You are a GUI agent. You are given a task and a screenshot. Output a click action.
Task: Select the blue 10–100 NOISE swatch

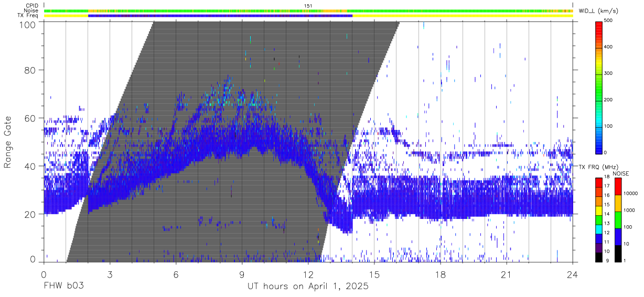coord(618,236)
